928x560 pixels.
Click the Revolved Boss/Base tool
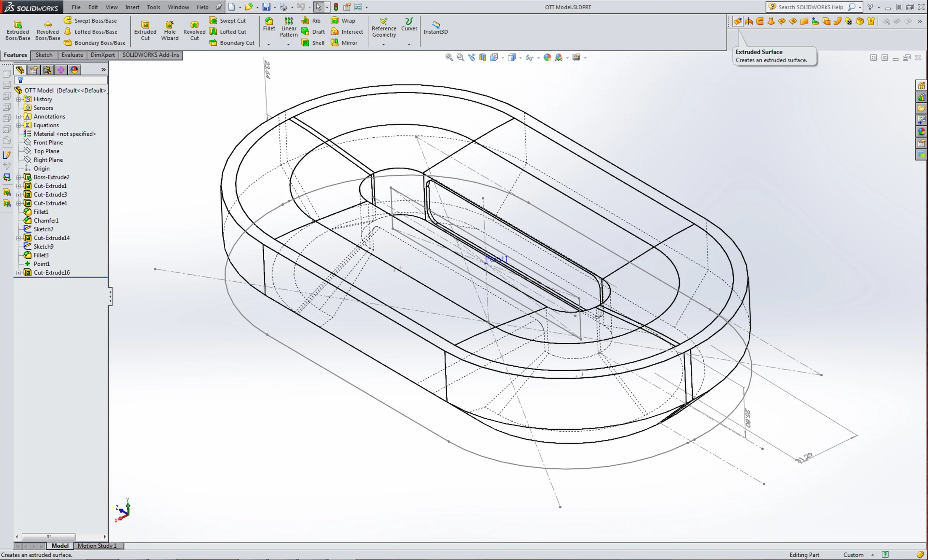tap(48, 30)
